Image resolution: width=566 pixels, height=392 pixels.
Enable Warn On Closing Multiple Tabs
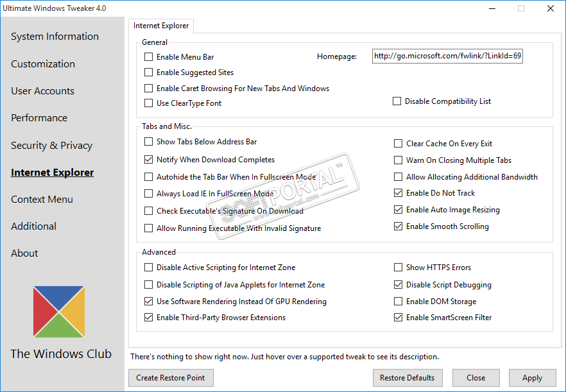[x=398, y=160]
